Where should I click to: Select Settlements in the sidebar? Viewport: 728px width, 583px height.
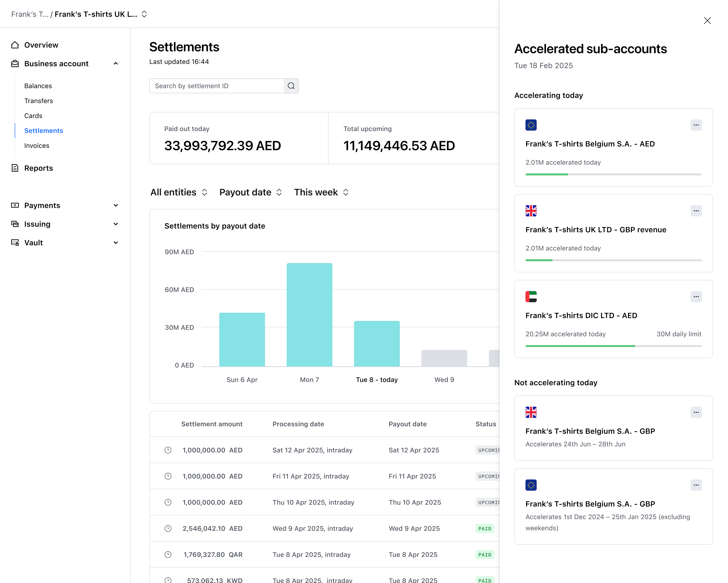(x=44, y=131)
